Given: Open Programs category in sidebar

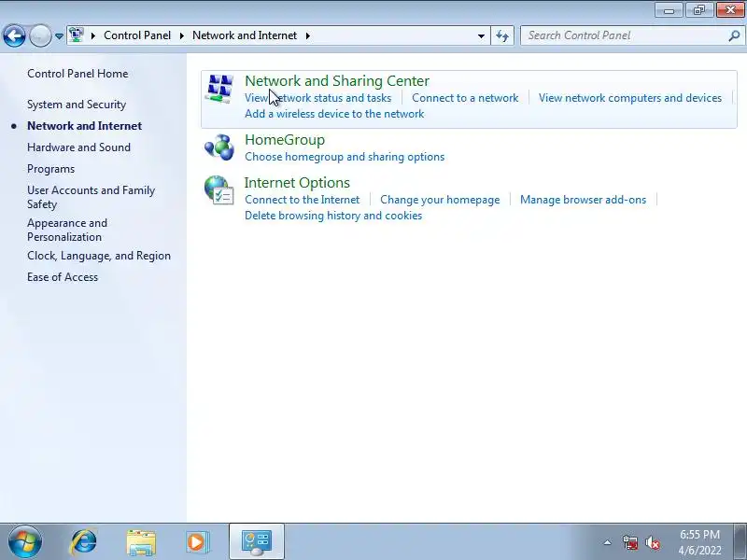Looking at the screenshot, I should pyautogui.click(x=50, y=169).
